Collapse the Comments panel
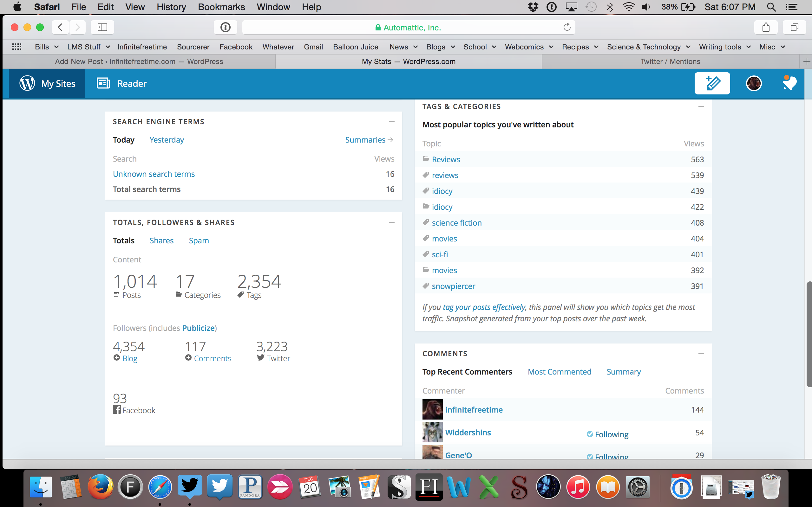The width and height of the screenshot is (812, 507). (x=701, y=354)
